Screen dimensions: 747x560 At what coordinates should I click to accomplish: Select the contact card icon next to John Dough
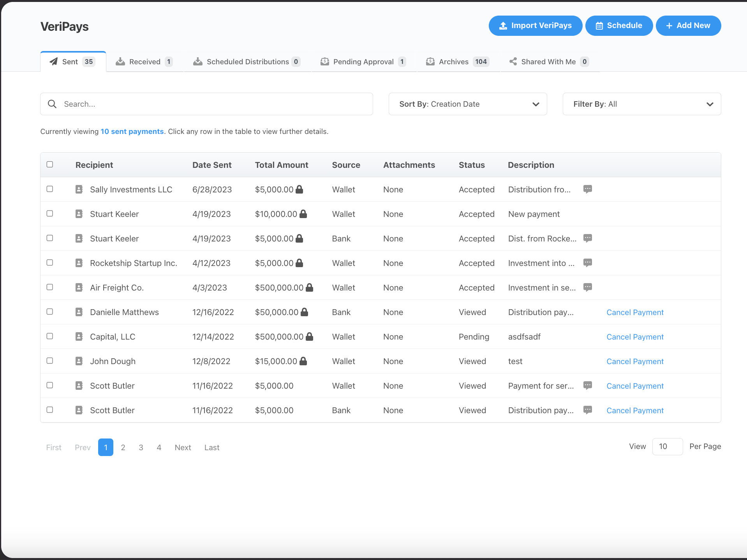click(x=79, y=361)
